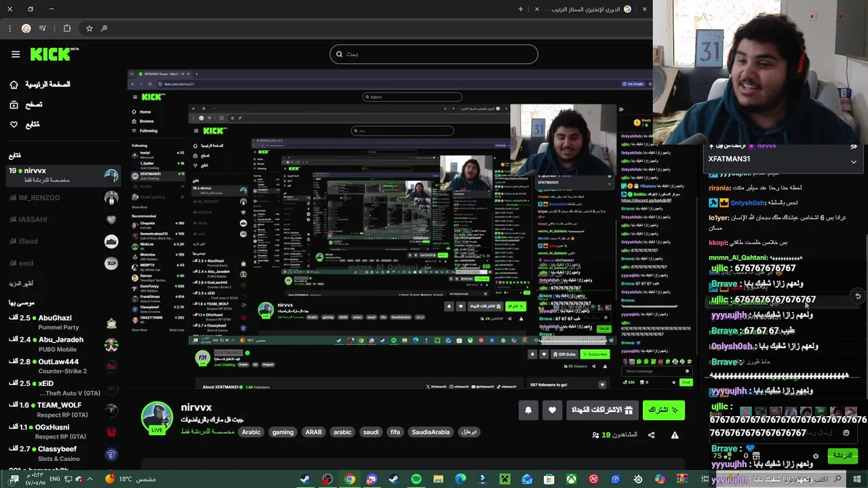
Task: Switch ENG input language indicator
Action: click(55, 479)
